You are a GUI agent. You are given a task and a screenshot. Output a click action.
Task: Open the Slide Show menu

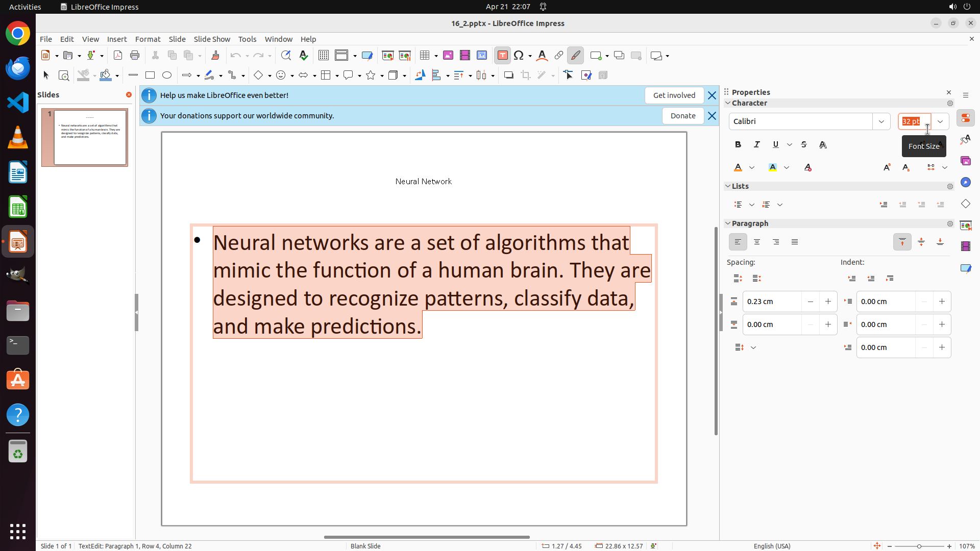212,39
